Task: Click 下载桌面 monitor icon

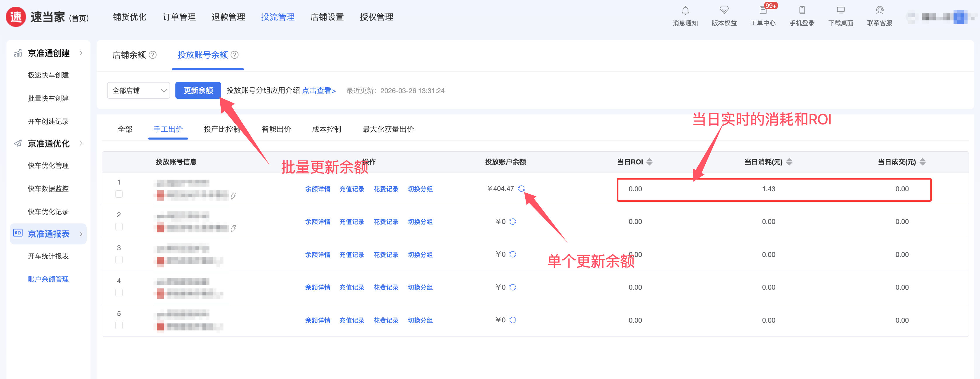Action: point(841,11)
